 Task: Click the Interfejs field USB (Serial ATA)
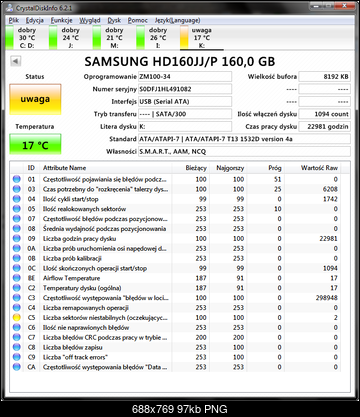pos(185,102)
